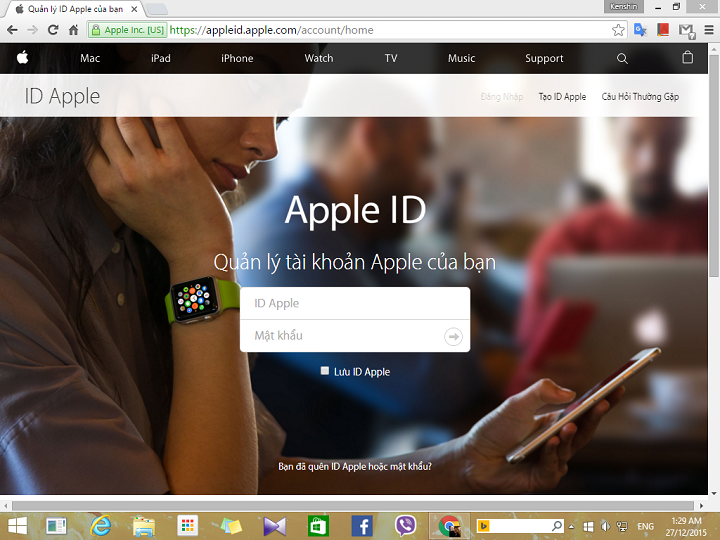Go to the browser Home icon
The height and width of the screenshot is (540, 720).
[73, 30]
